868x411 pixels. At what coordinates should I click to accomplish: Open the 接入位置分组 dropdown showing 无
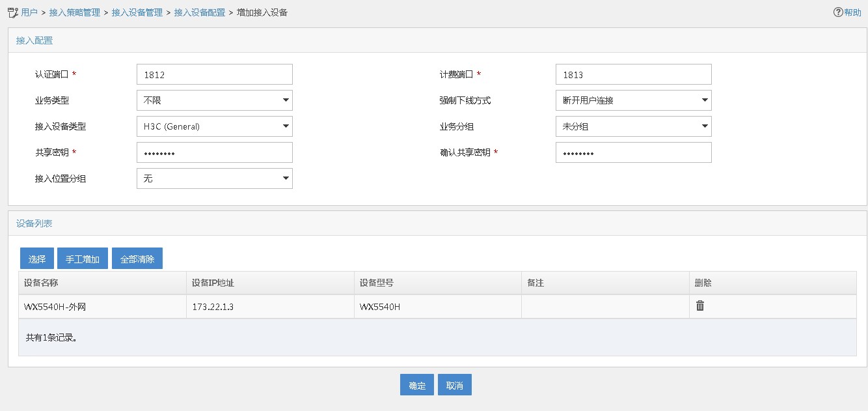click(x=215, y=178)
